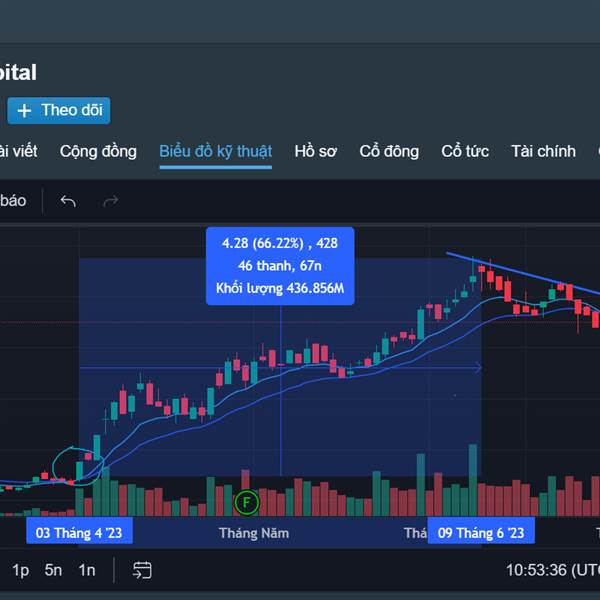Click the cyan circle drawing annotation
The width and height of the screenshot is (600, 600).
tap(78, 466)
